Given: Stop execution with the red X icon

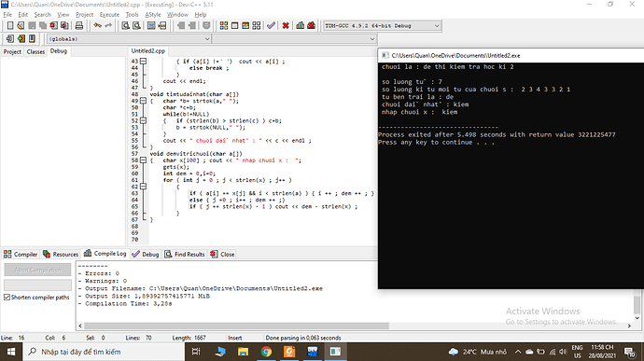Looking at the screenshot, I should [x=286, y=25].
